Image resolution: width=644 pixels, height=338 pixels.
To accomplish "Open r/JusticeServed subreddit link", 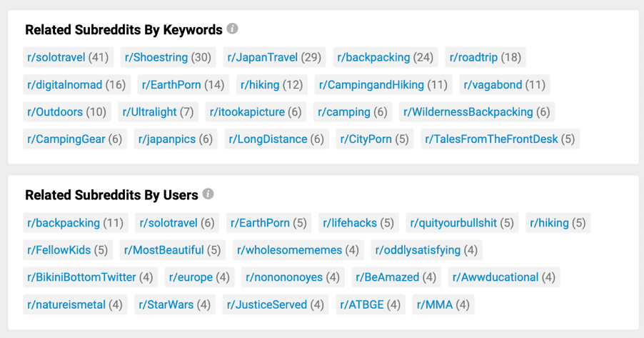I will click(x=267, y=305).
